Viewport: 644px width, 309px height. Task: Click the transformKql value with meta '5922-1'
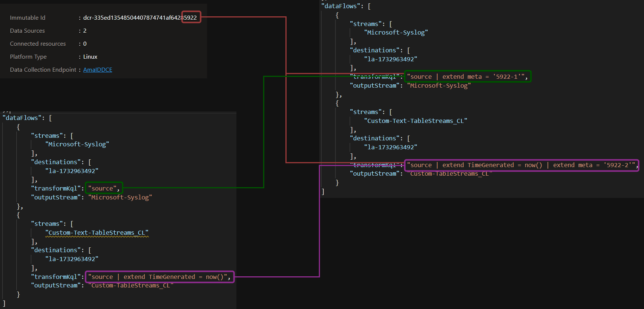(x=467, y=77)
